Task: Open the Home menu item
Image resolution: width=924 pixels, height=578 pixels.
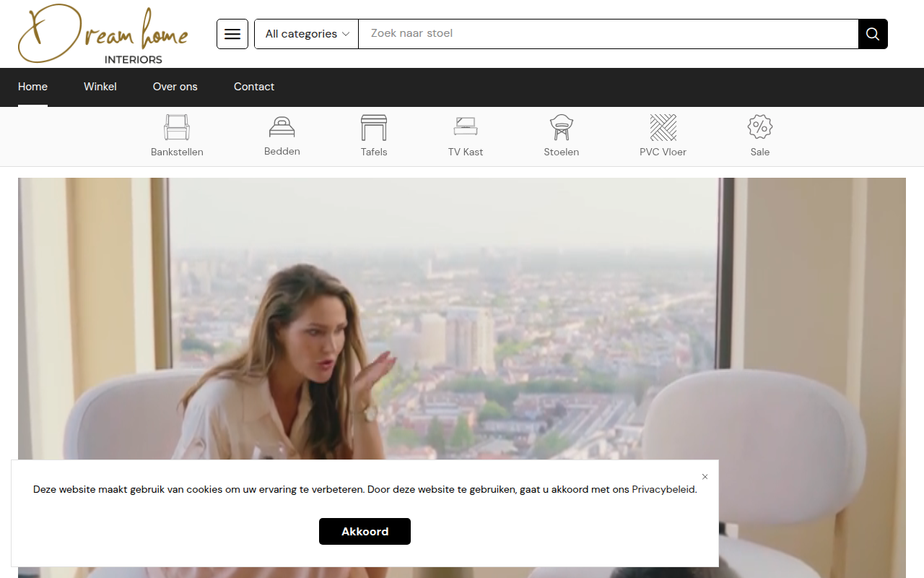Action: pos(32,87)
